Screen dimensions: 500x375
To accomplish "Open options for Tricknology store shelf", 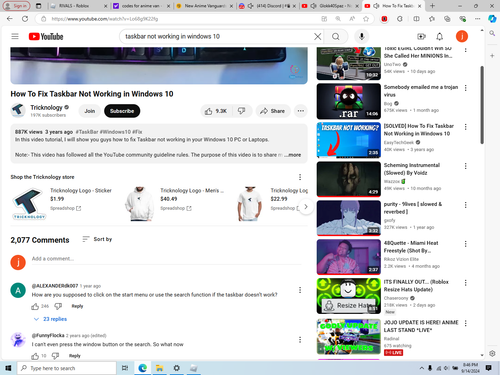I will 300,177.
